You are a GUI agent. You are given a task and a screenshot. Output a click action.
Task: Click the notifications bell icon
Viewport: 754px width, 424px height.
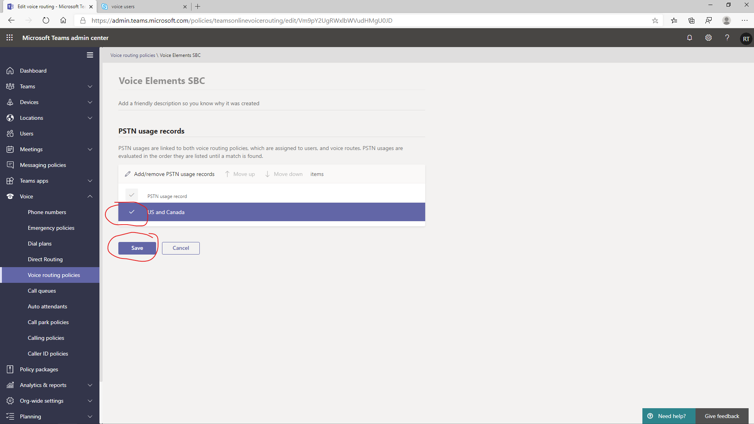pyautogui.click(x=690, y=37)
